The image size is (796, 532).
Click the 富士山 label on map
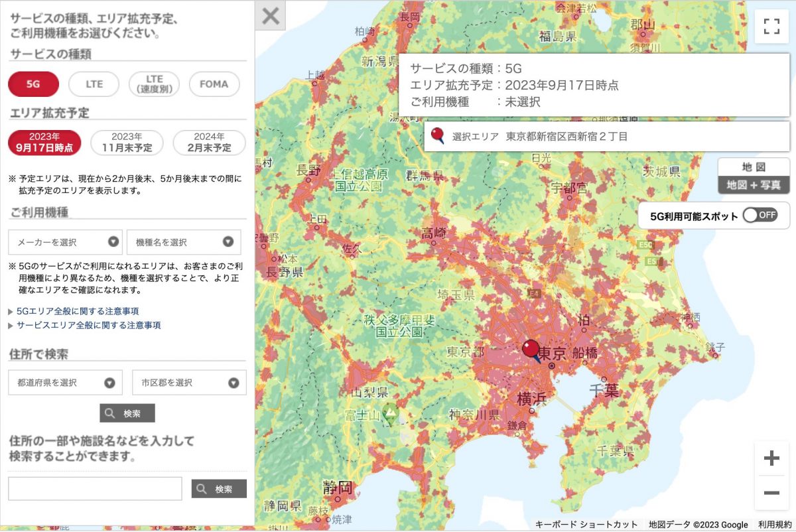[x=362, y=415]
